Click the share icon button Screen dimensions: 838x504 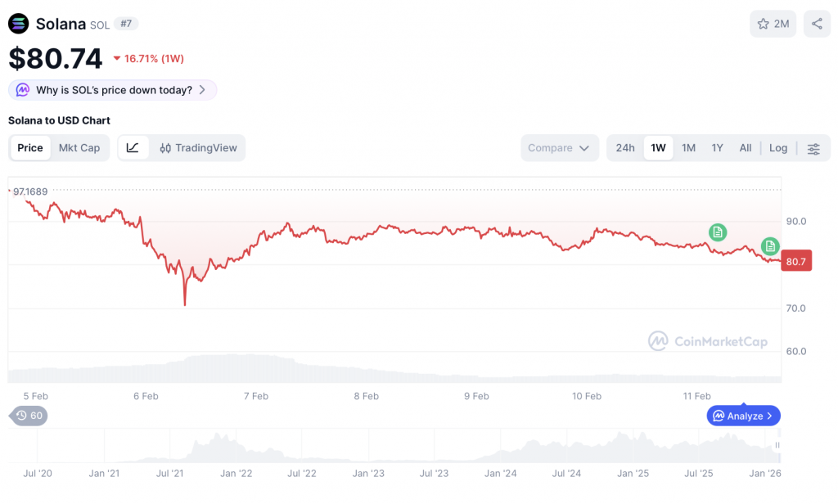tap(817, 24)
